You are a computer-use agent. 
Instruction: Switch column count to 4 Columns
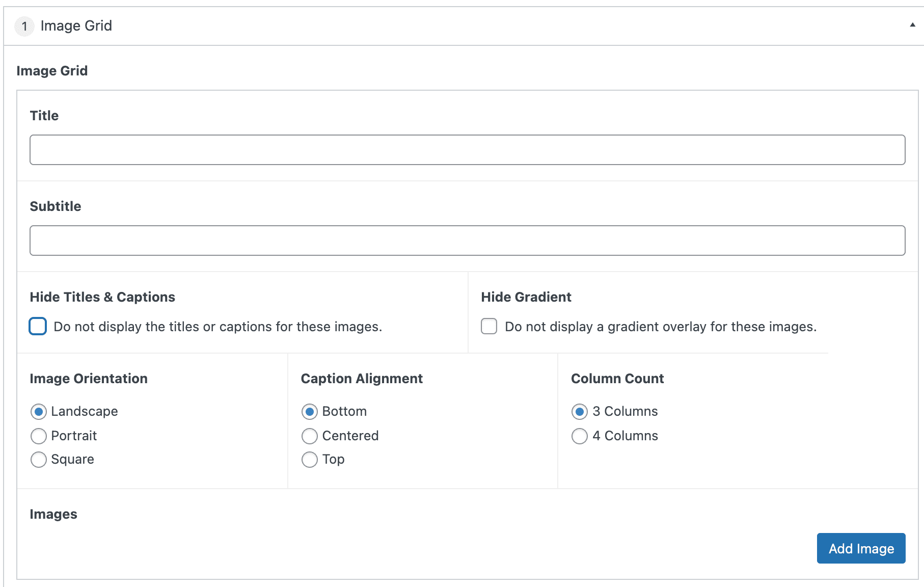pos(580,436)
